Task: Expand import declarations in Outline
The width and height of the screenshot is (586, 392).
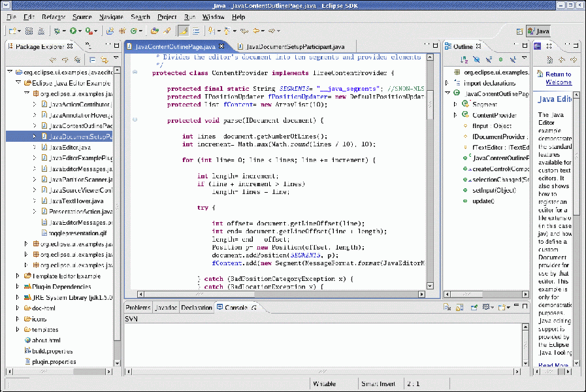Action: [x=447, y=82]
